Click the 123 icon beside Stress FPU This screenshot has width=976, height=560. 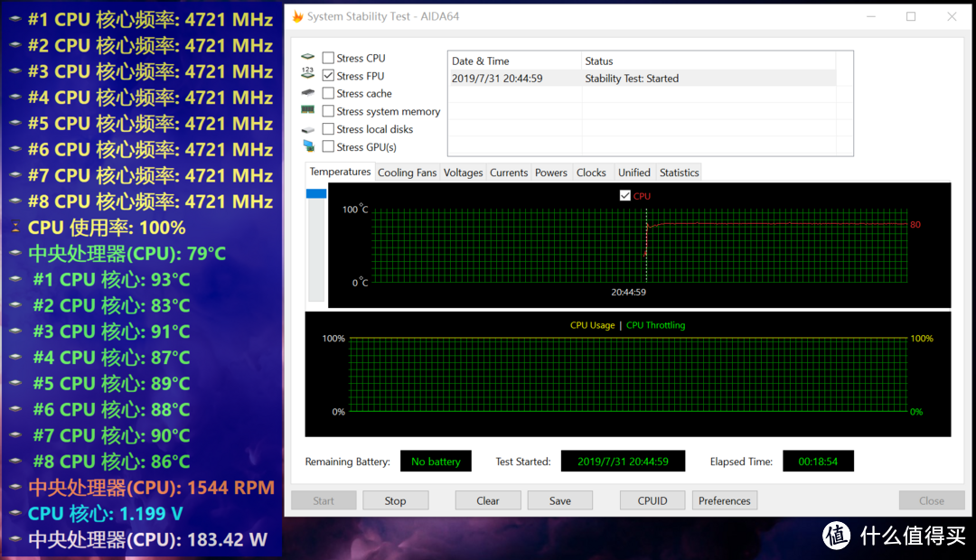[x=307, y=73]
